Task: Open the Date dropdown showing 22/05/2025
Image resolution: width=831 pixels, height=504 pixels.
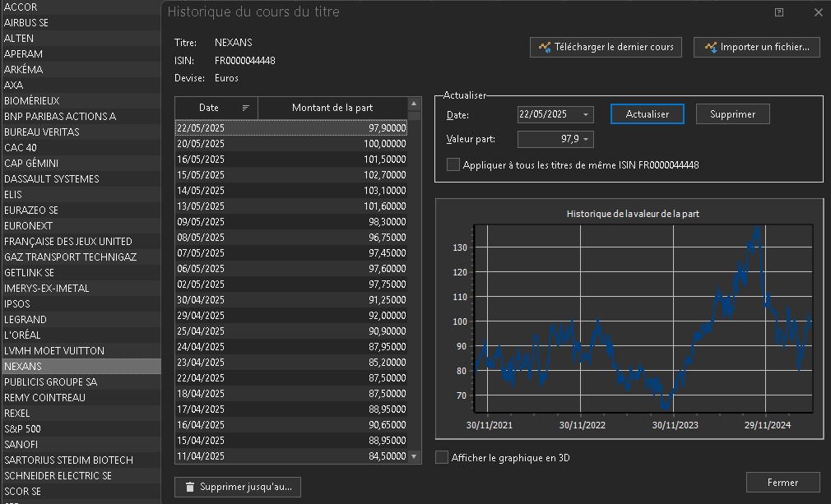Action: [x=586, y=114]
